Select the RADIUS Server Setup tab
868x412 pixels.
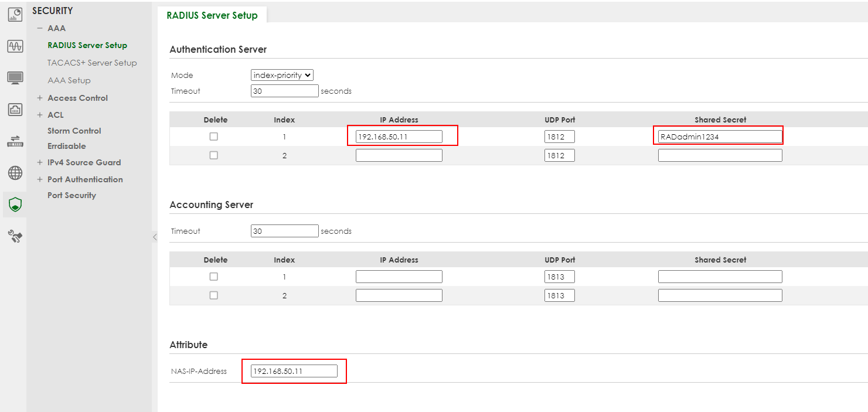(x=212, y=15)
